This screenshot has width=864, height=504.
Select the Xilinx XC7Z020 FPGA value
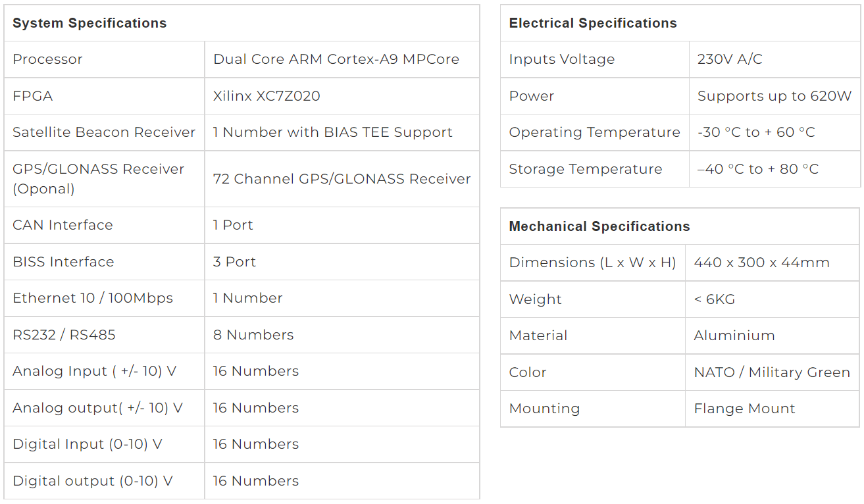pos(267,96)
